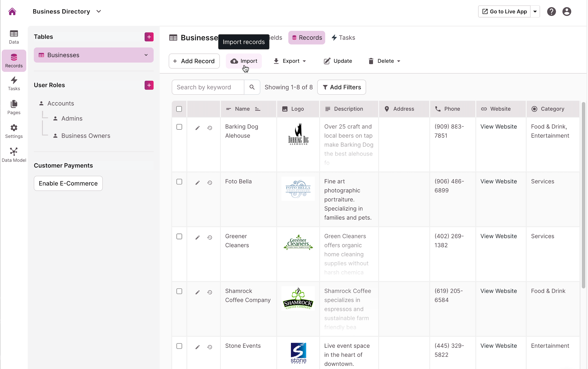Click the Add Record button

[x=194, y=61]
